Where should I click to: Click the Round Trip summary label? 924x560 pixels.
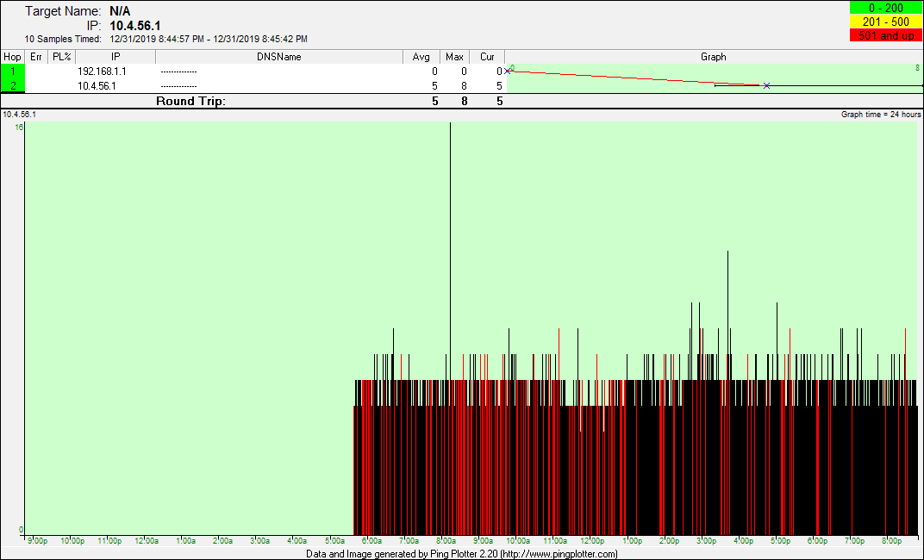pos(190,101)
